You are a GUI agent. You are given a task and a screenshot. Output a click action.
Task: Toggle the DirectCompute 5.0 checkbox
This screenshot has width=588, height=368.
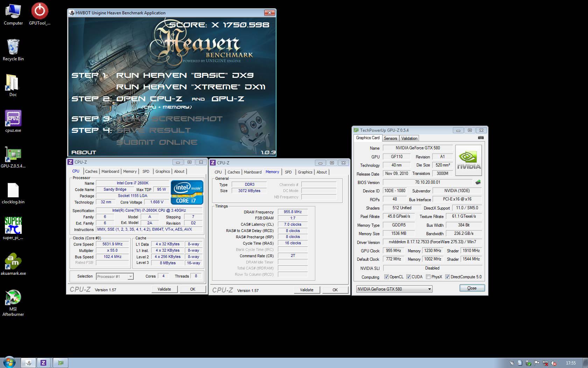click(447, 277)
